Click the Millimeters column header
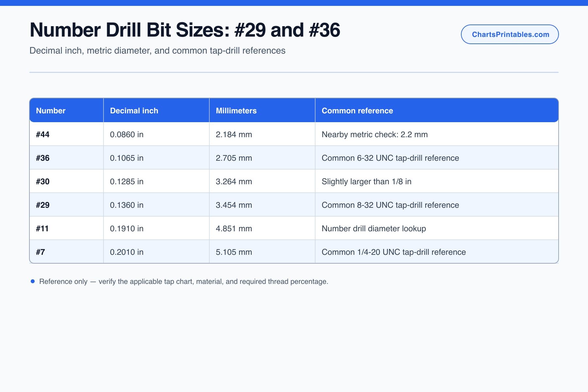Image resolution: width=588 pixels, height=392 pixels. (262, 110)
